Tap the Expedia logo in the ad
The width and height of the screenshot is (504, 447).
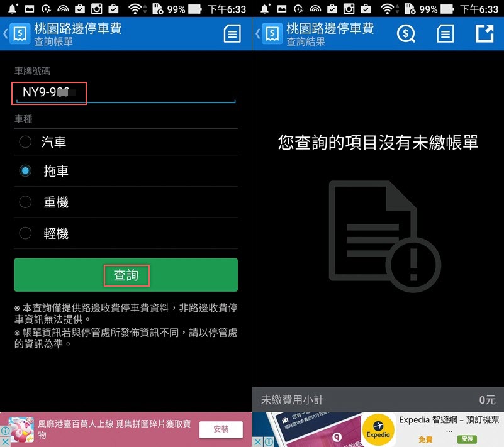tap(378, 430)
